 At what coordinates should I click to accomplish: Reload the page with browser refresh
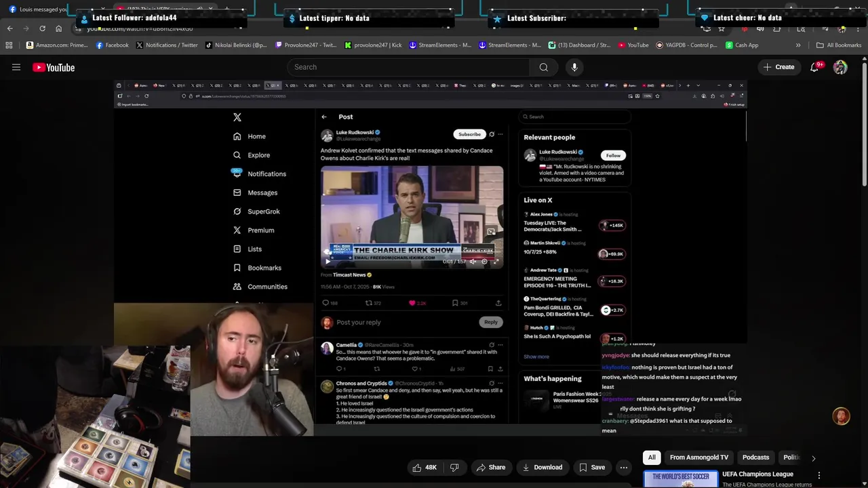coord(42,28)
